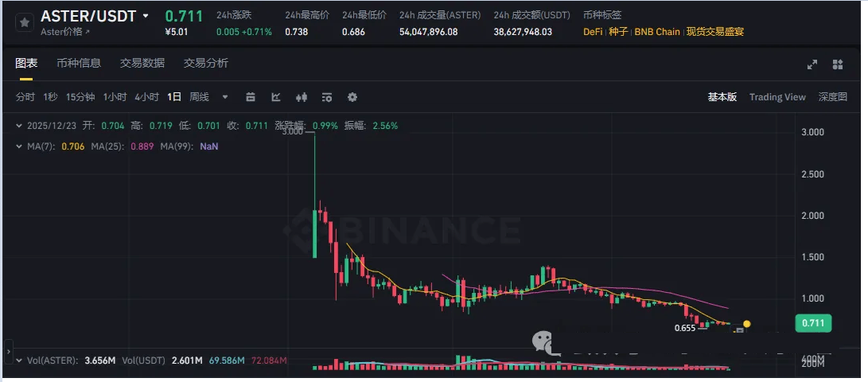Click the DeFi coin tag
The width and height of the screenshot is (868, 382).
coord(592,32)
